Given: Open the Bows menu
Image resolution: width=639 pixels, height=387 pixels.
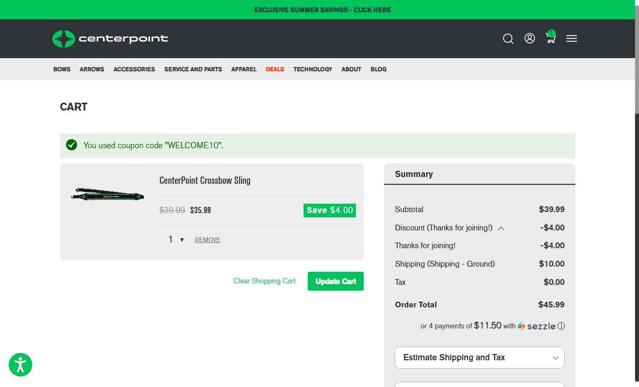Looking at the screenshot, I should click(62, 69).
